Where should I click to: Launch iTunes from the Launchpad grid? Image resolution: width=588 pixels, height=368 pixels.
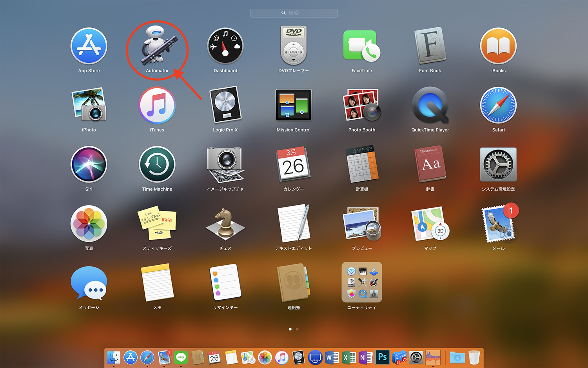[157, 105]
